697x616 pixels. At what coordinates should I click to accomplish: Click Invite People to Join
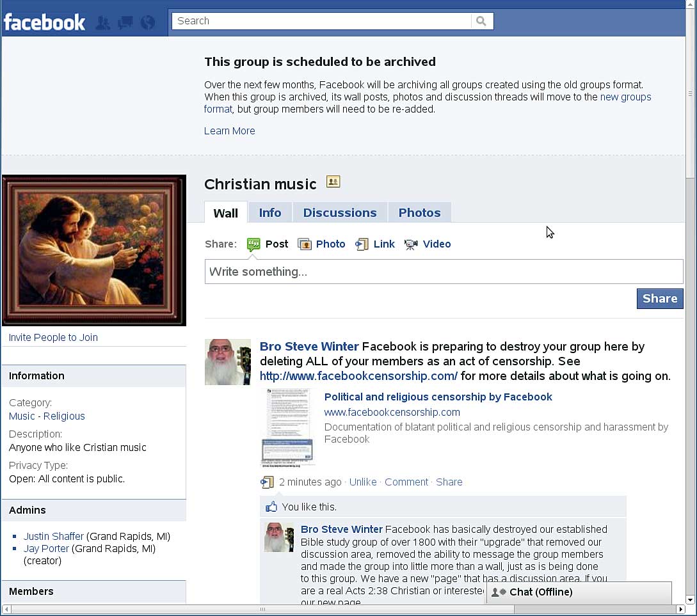[53, 338]
